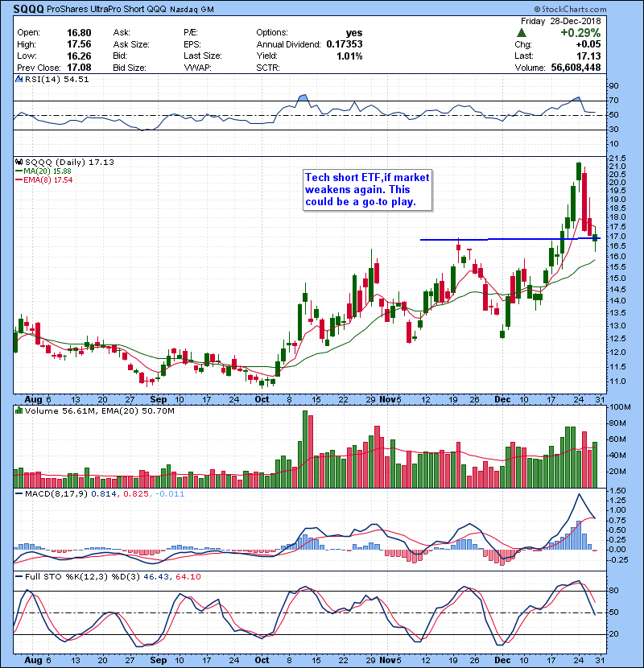Click the Tech short ETF annotation box
644x668 pixels.
pos(367,190)
